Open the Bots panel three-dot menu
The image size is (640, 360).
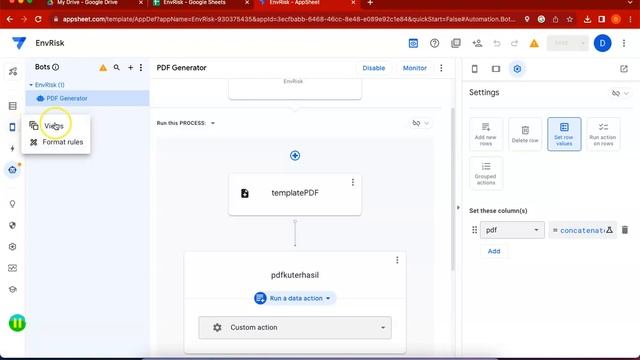pos(141,67)
